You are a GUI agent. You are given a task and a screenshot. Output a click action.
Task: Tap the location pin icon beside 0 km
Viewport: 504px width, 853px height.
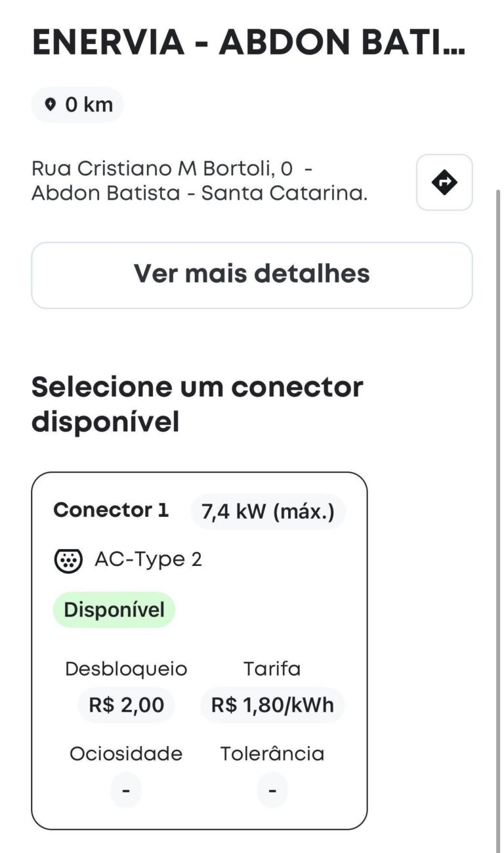pos(51,105)
